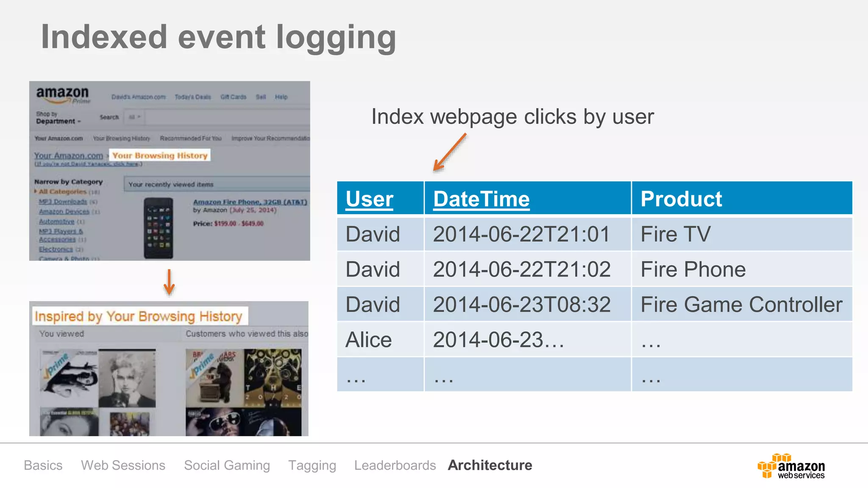The height and width of the screenshot is (488, 868).
Task: Select All Categories in the category filter
Action: click(63, 191)
